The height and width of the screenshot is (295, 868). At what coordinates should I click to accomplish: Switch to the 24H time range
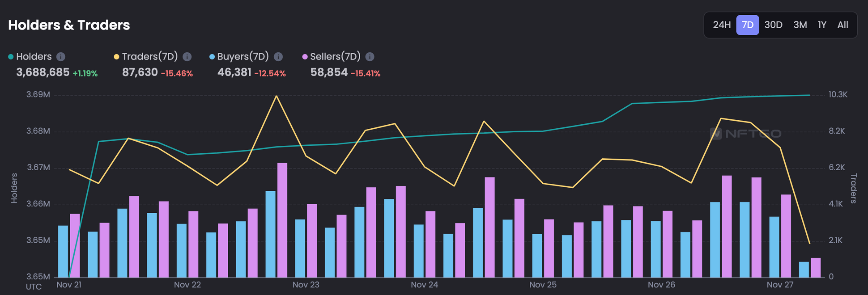[x=721, y=25]
